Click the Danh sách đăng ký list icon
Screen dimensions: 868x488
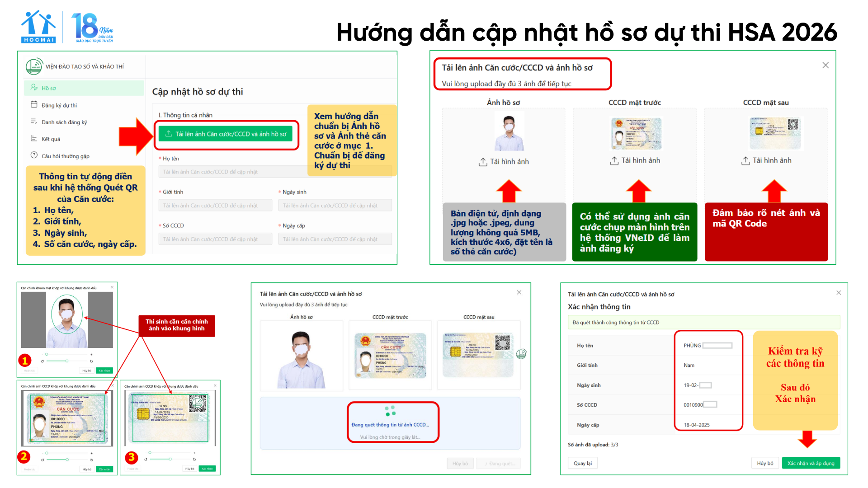click(x=34, y=122)
